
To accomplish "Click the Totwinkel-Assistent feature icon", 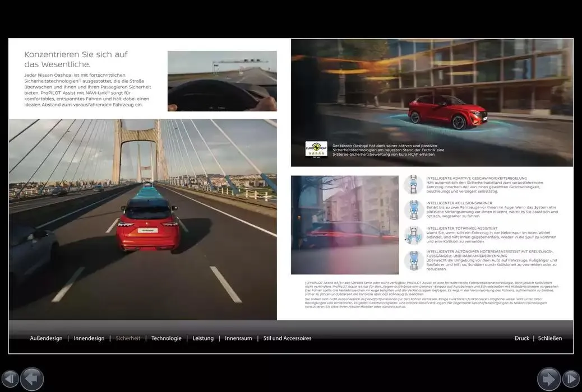I will (413, 235).
